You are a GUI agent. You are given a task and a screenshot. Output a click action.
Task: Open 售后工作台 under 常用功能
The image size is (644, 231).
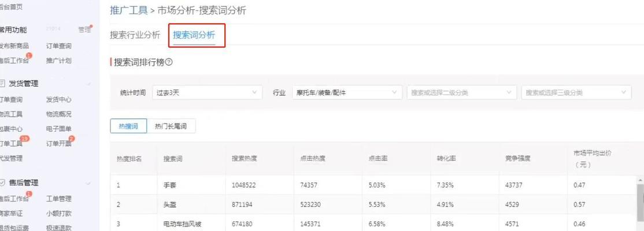point(14,61)
